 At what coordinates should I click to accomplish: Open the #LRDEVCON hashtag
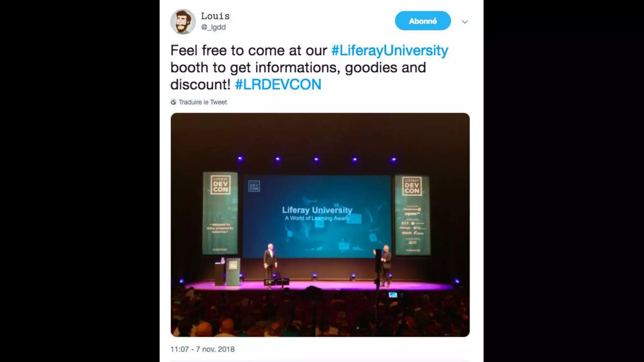click(x=278, y=84)
